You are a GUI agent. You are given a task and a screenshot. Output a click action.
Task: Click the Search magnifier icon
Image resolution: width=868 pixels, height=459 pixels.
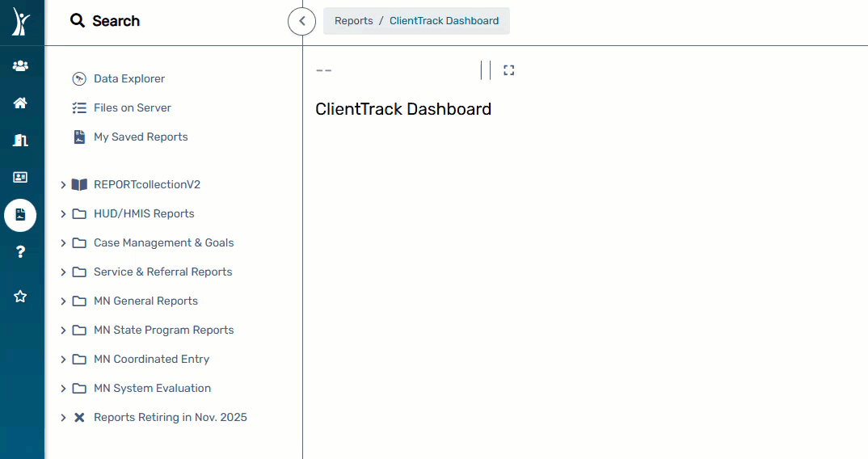point(78,21)
